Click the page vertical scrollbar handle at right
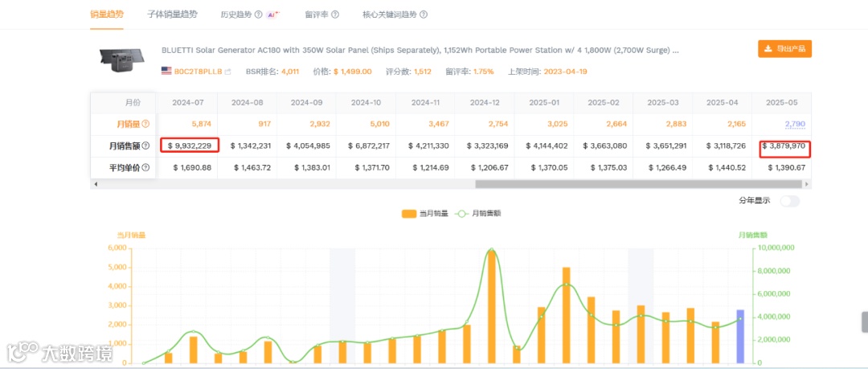The width and height of the screenshot is (868, 369). tap(865, 322)
